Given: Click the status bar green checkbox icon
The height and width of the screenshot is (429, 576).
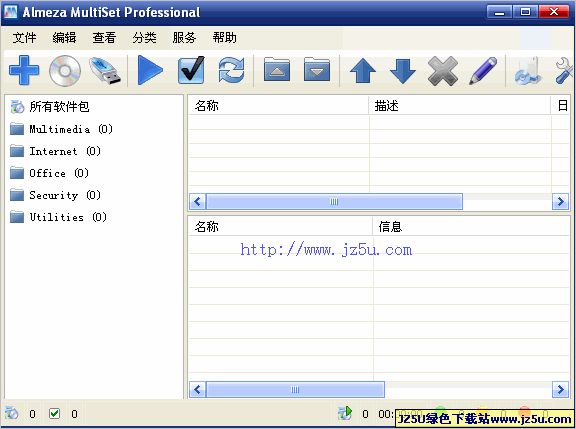Looking at the screenshot, I should [x=54, y=414].
